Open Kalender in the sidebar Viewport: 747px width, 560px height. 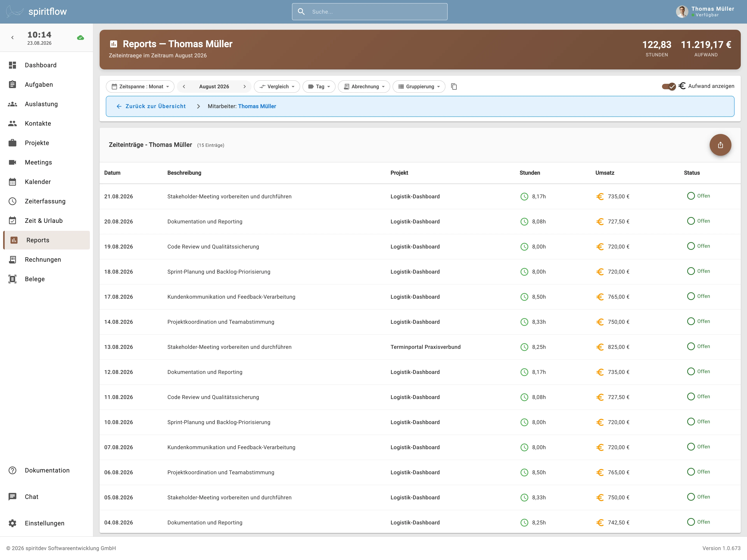pyautogui.click(x=47, y=182)
